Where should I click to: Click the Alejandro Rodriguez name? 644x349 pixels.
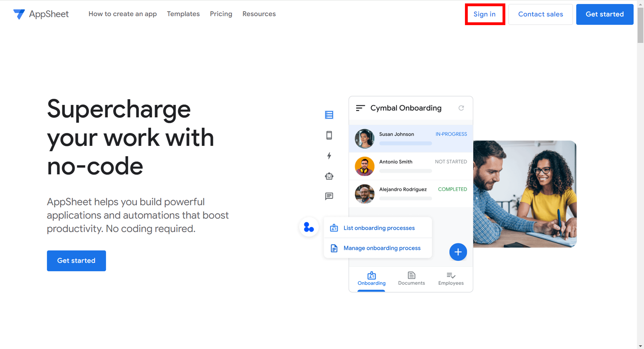click(x=403, y=189)
